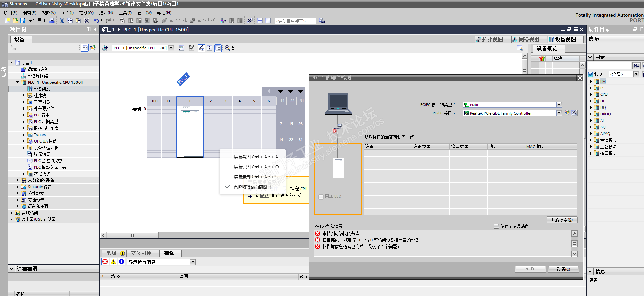Open the 在线(O) menu

(86, 13)
